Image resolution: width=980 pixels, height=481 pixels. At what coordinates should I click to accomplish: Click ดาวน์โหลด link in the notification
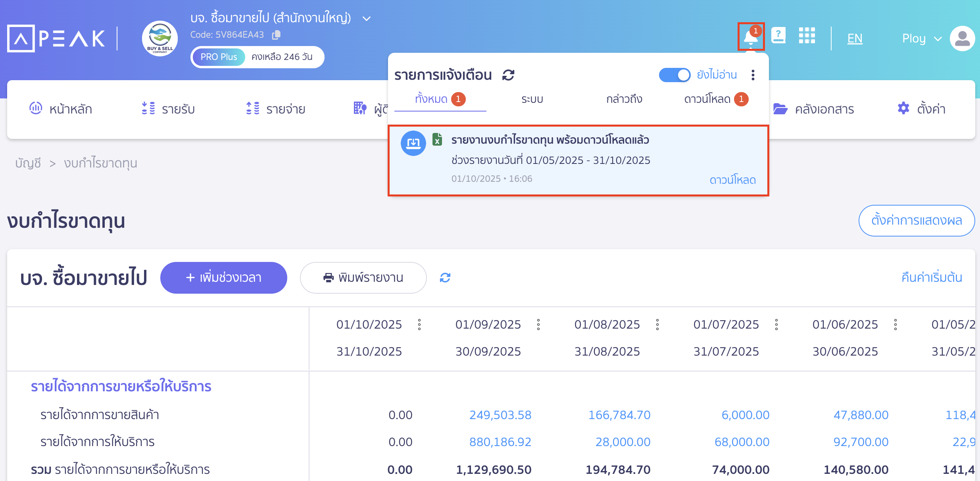coord(732,180)
